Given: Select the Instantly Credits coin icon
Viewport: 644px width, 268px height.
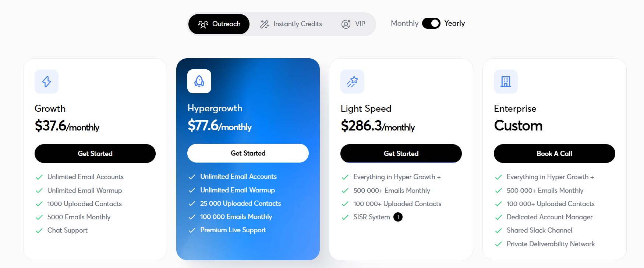Looking at the screenshot, I should (264, 24).
